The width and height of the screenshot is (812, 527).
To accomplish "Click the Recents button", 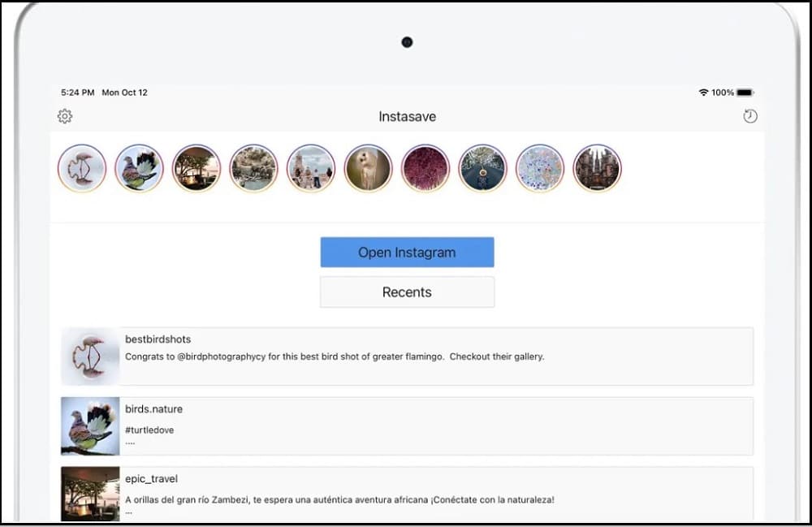I will [407, 292].
